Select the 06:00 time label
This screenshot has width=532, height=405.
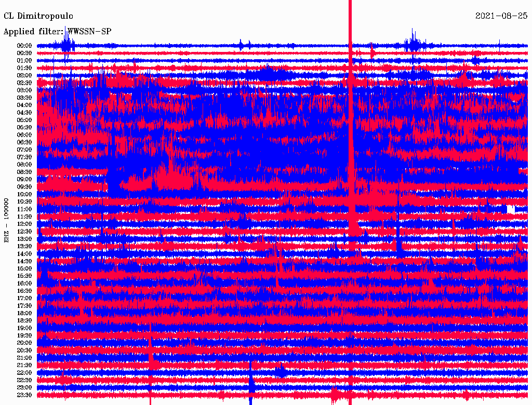click(x=24, y=134)
